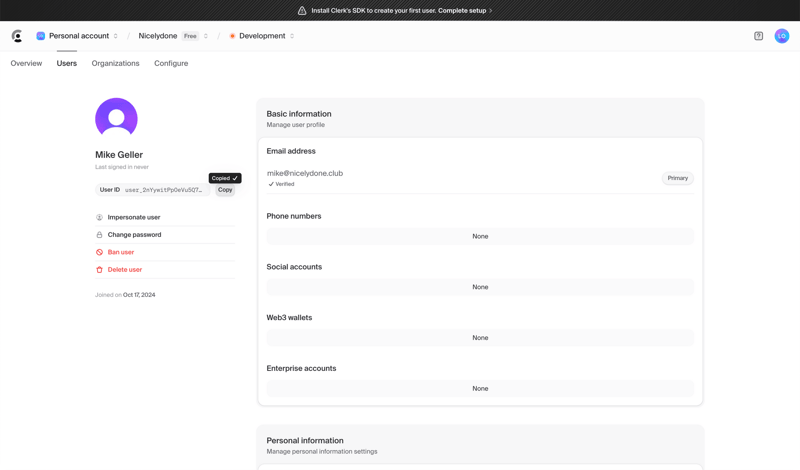This screenshot has width=800, height=470.
Task: Switch to the Configure tab
Action: 171,63
